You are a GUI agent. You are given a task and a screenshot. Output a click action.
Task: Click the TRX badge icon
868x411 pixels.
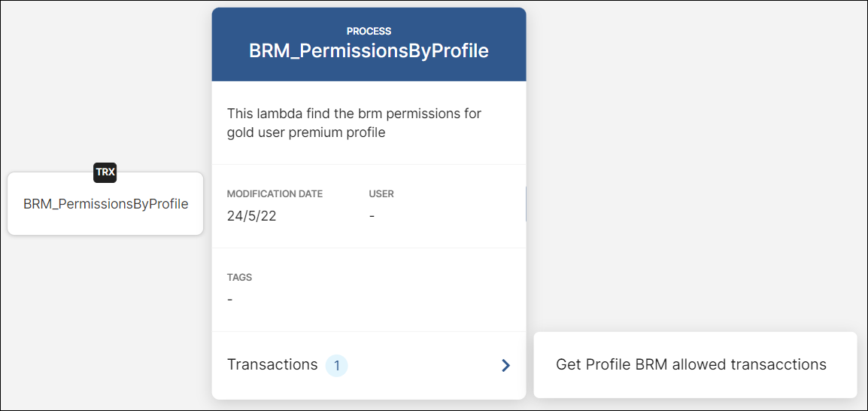pos(105,172)
